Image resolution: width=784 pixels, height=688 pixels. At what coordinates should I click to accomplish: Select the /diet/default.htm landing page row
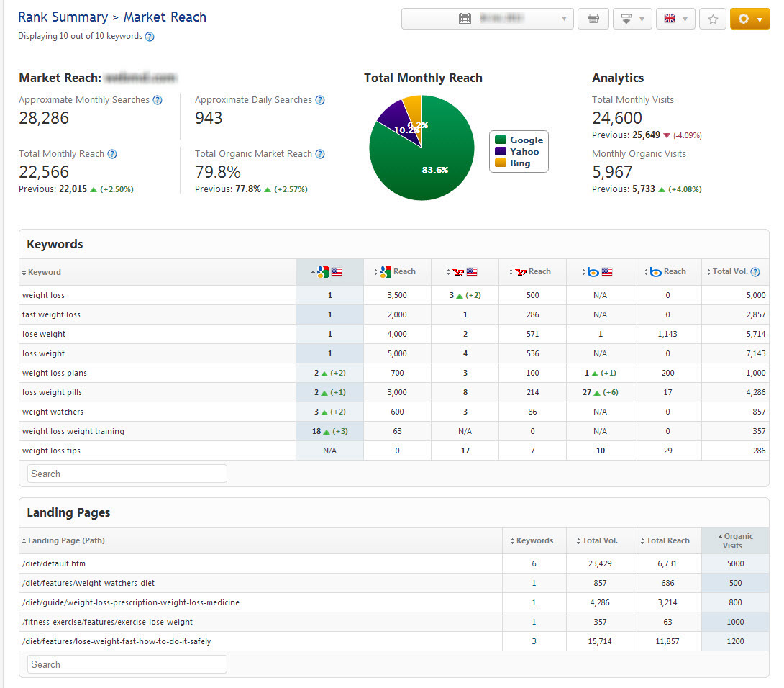(54, 563)
